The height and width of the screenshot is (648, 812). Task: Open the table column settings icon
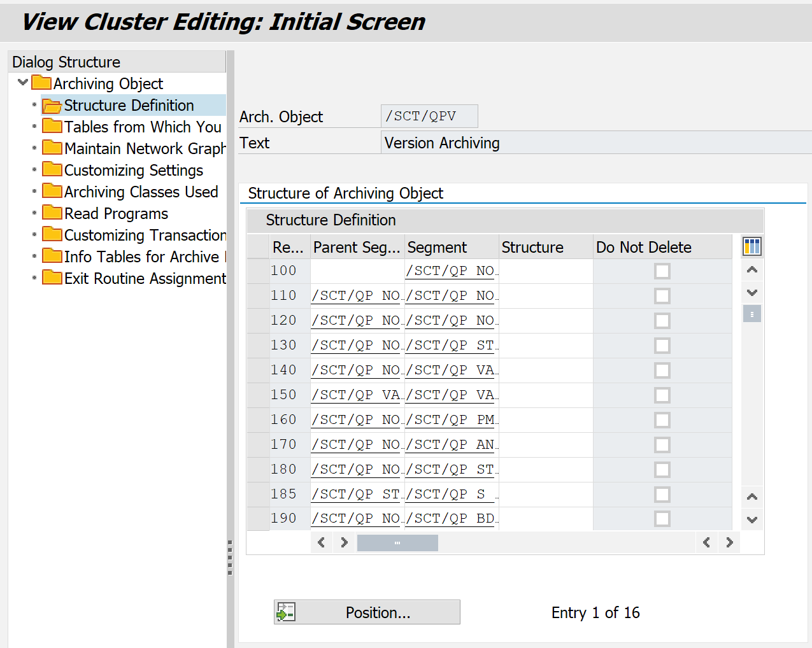click(x=751, y=246)
